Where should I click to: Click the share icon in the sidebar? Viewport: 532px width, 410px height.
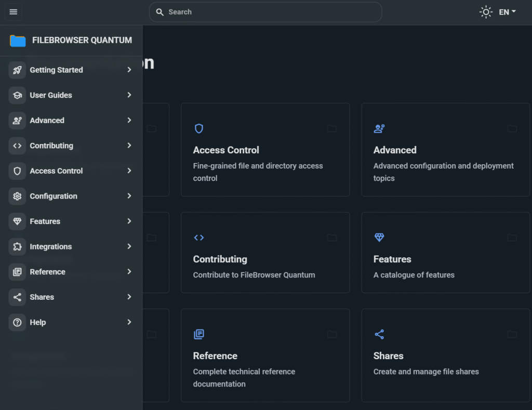point(17,297)
